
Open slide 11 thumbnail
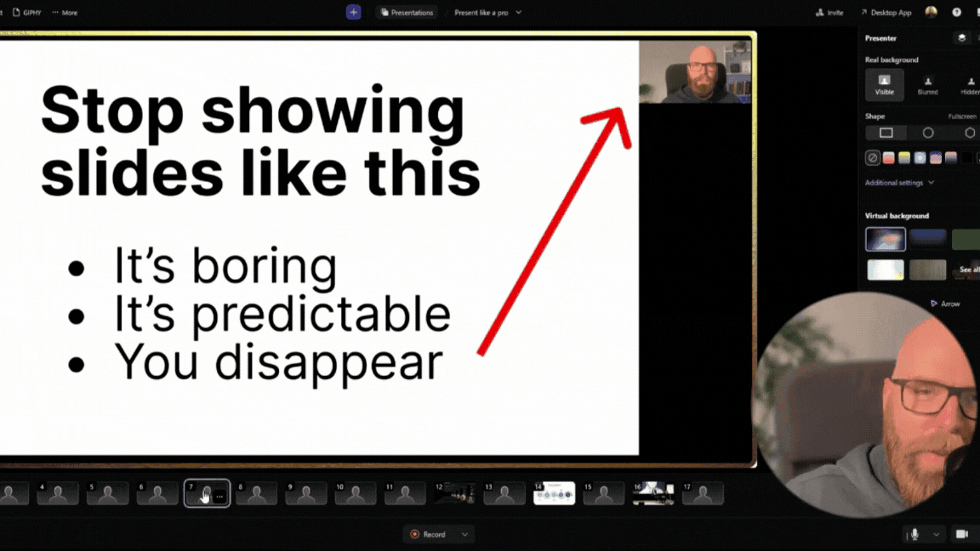point(405,493)
